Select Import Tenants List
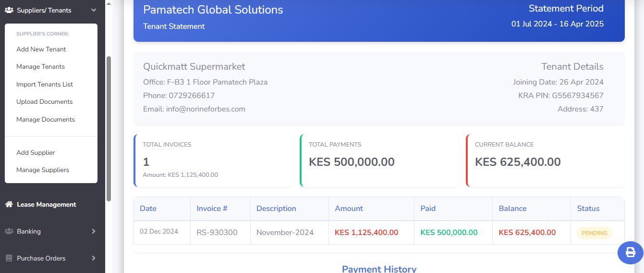 tap(45, 84)
